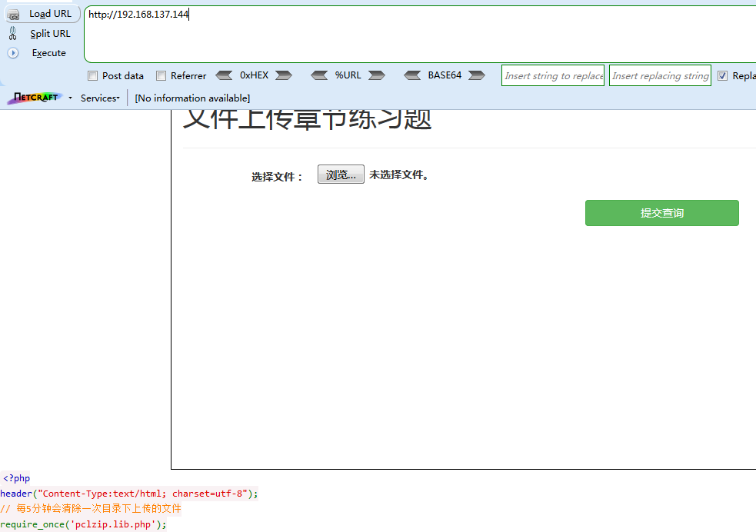Click the Insert string to replace field
This screenshot has height=532, width=756.
coord(552,75)
